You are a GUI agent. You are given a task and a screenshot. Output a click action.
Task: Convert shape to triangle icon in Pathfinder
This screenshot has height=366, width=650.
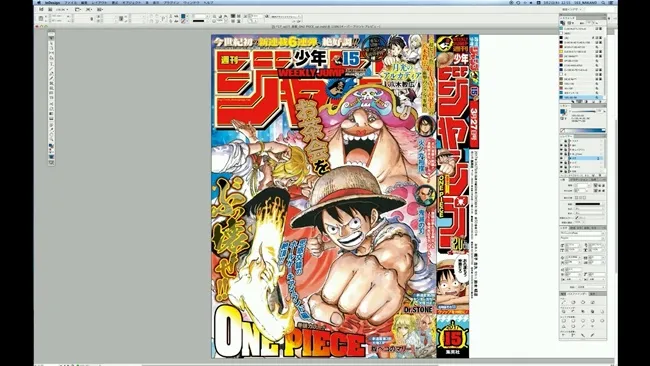pos(564,327)
